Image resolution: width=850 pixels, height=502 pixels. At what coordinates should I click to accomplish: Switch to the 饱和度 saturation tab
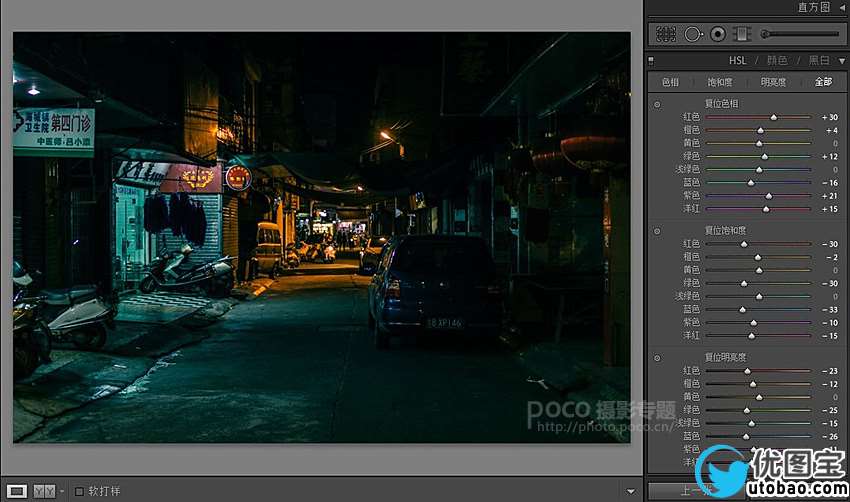coord(720,82)
